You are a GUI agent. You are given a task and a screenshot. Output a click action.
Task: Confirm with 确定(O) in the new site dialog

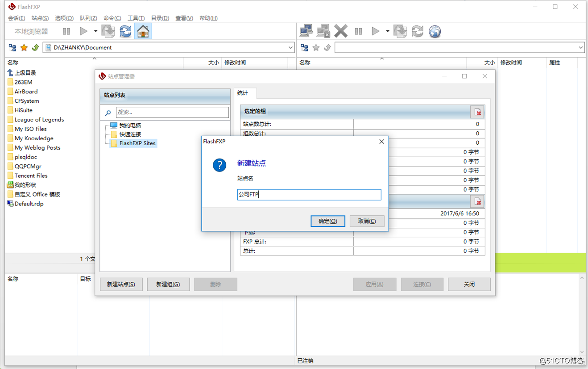click(328, 221)
